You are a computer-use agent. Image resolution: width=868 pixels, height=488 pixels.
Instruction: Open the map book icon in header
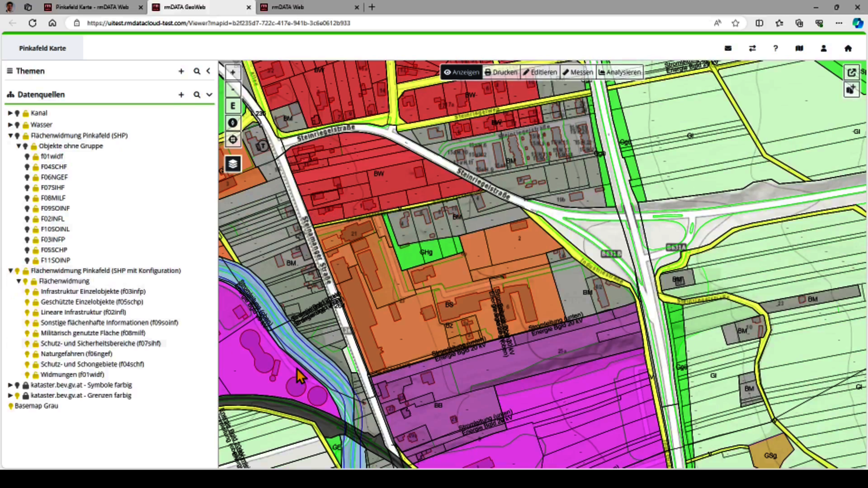pos(799,48)
